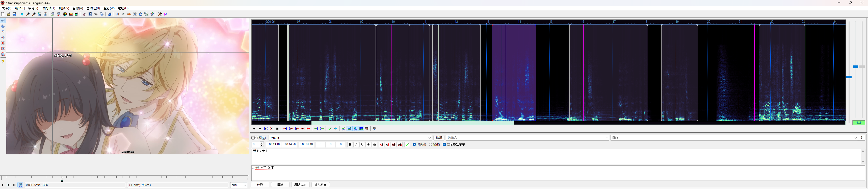Viewport: 868px width, 189px height.
Task: Click the 插入原文 button
Action: coord(320,185)
